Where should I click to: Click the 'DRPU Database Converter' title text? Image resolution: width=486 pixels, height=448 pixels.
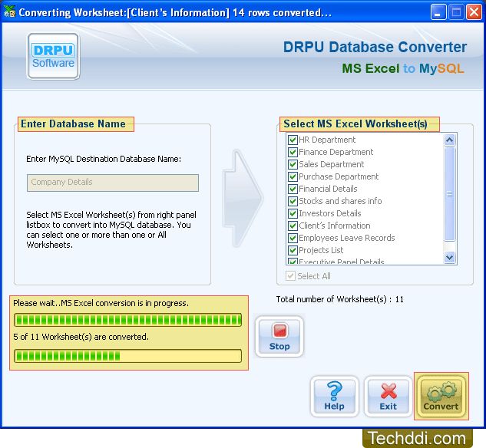coord(375,48)
